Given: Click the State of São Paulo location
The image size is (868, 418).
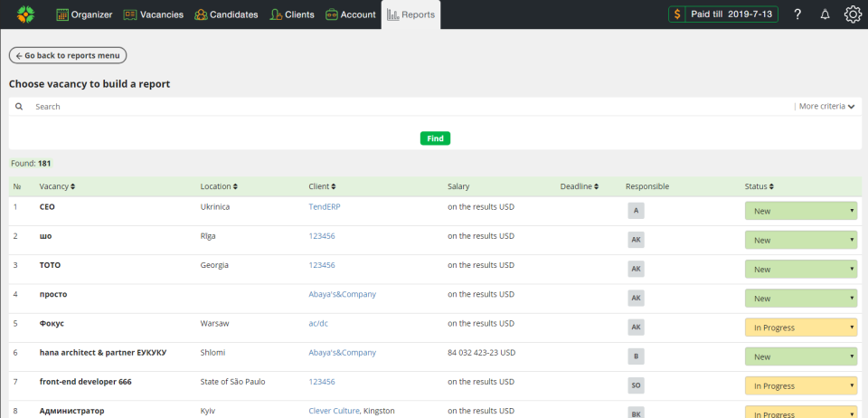Looking at the screenshot, I should pos(232,382).
